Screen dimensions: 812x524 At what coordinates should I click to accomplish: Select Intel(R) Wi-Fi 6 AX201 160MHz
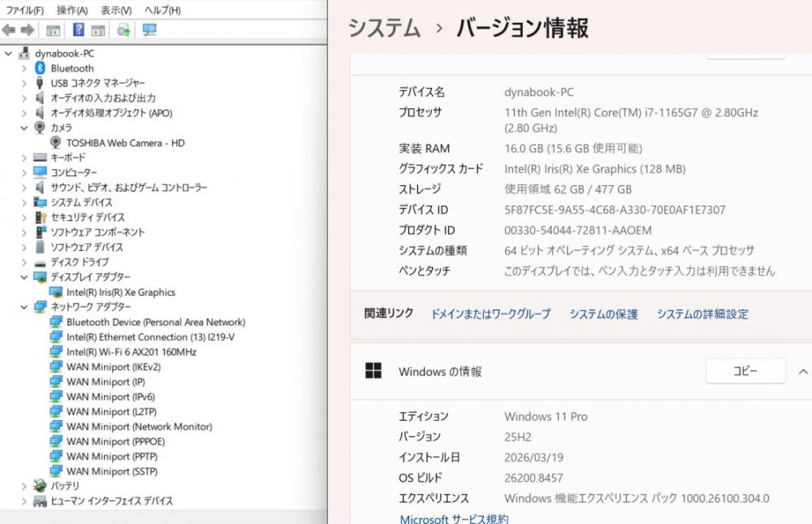pyautogui.click(x=132, y=352)
